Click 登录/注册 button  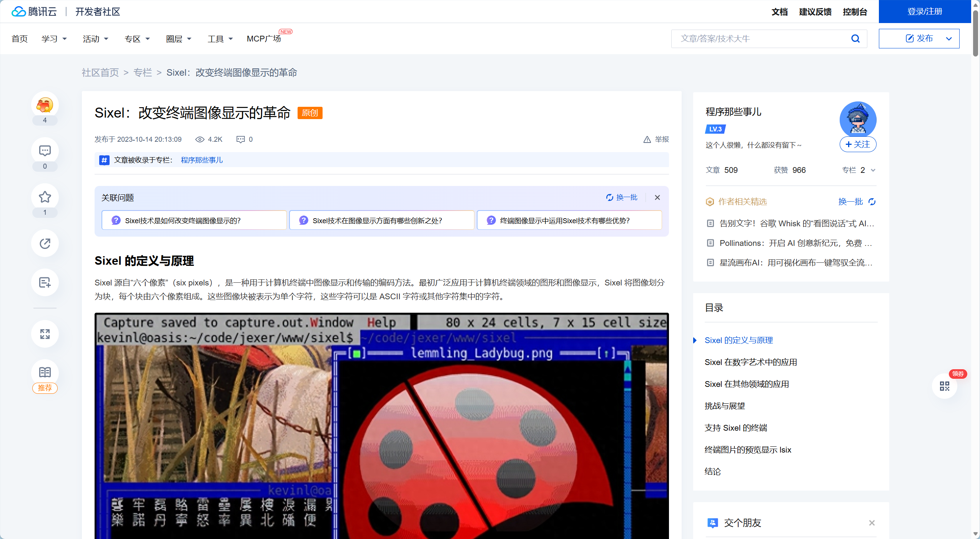(925, 12)
